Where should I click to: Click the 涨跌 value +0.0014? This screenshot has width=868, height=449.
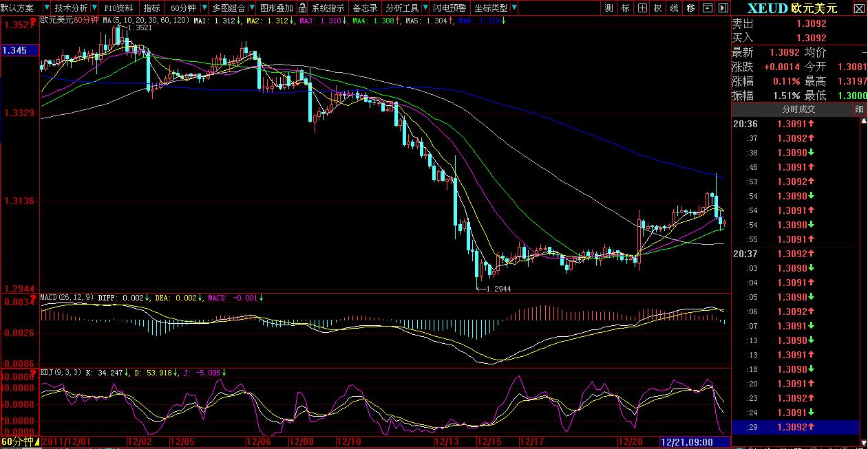tap(781, 67)
